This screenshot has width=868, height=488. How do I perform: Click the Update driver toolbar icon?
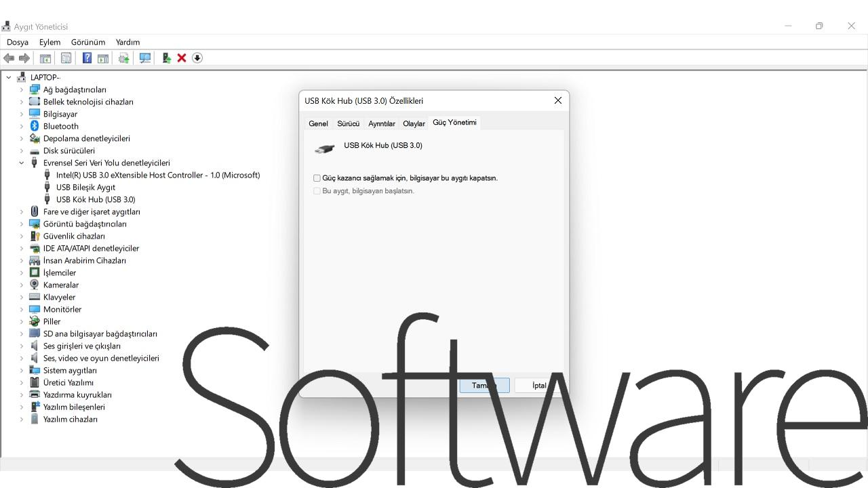click(123, 58)
